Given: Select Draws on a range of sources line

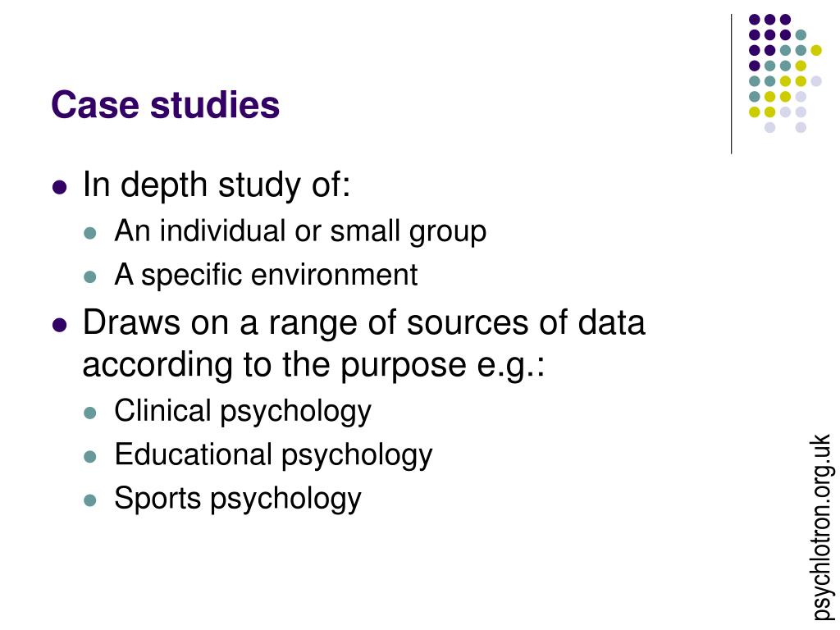Looking at the screenshot, I should click(363, 322).
